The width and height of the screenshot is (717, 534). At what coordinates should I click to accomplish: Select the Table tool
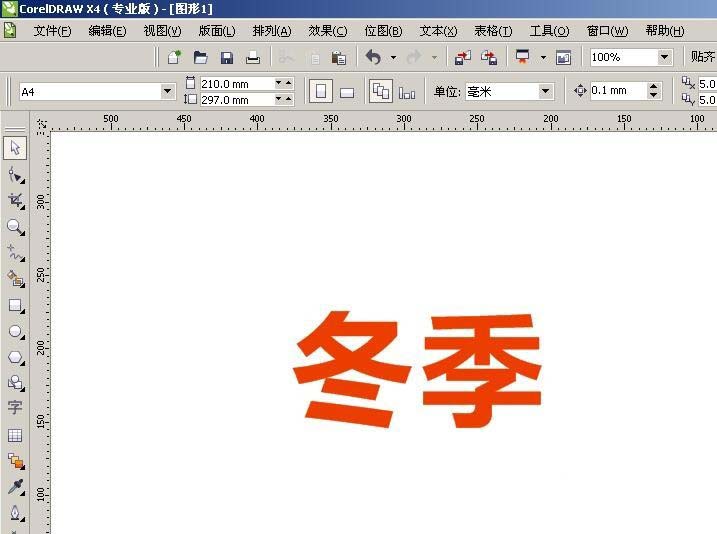coord(15,435)
